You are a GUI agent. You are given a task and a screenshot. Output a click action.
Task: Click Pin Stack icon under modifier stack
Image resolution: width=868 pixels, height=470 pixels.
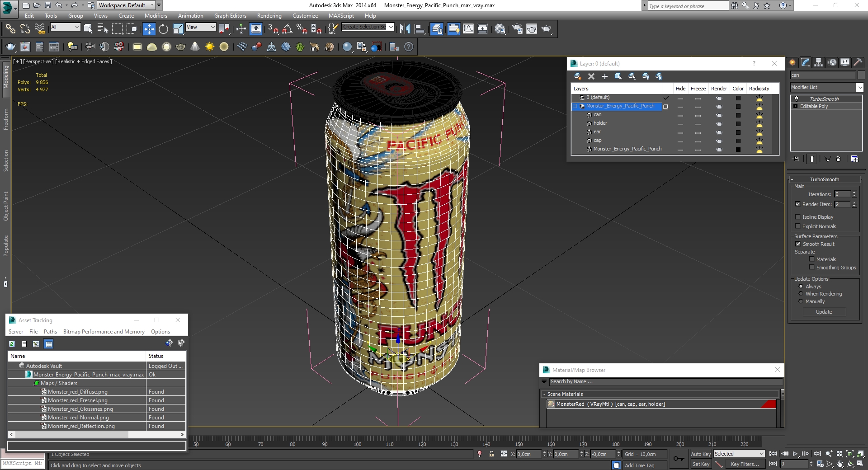[796, 159]
